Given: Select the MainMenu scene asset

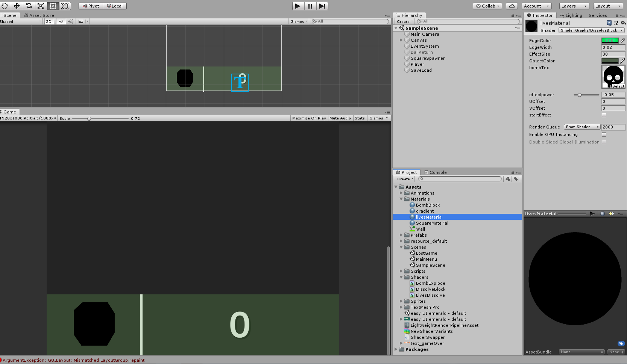Looking at the screenshot, I should pyautogui.click(x=426, y=259).
